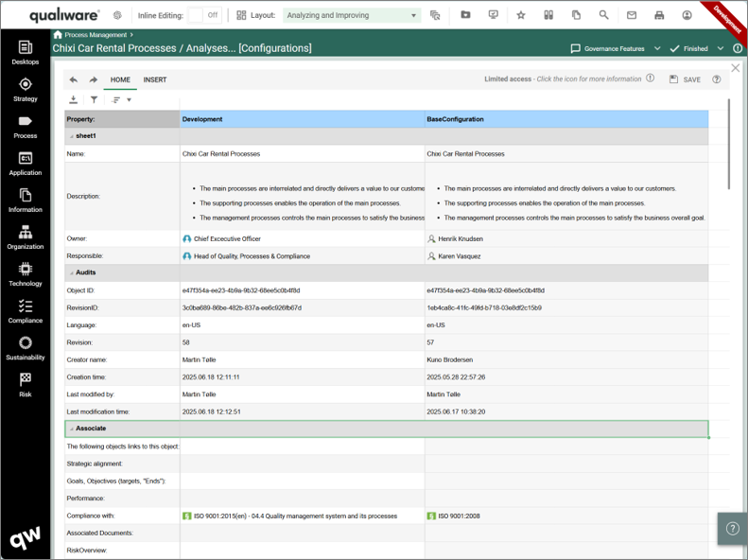This screenshot has width=748, height=560.
Task: Click the circled info icon beside Finished
Action: (x=738, y=48)
